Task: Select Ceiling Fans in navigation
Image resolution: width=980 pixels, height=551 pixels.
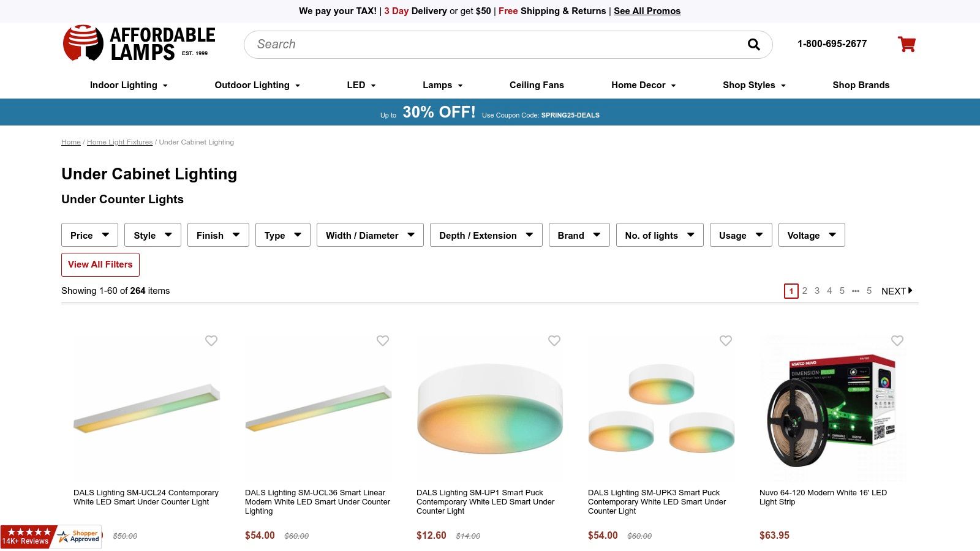Action: 537,85
